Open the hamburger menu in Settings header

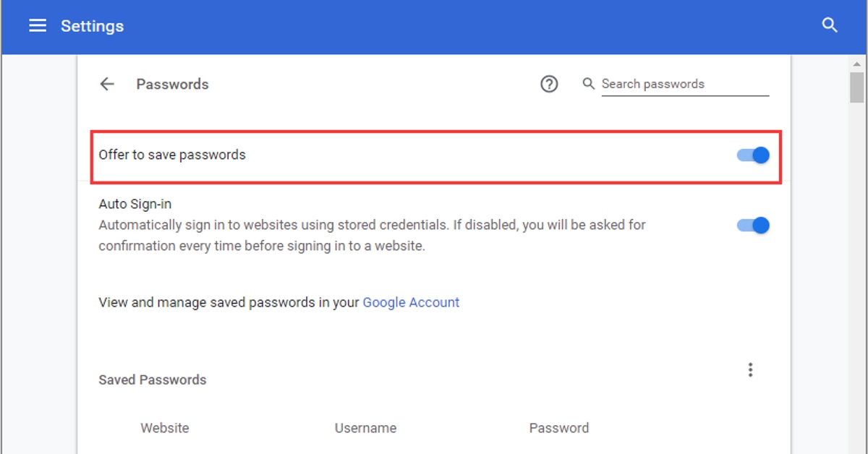[x=37, y=25]
